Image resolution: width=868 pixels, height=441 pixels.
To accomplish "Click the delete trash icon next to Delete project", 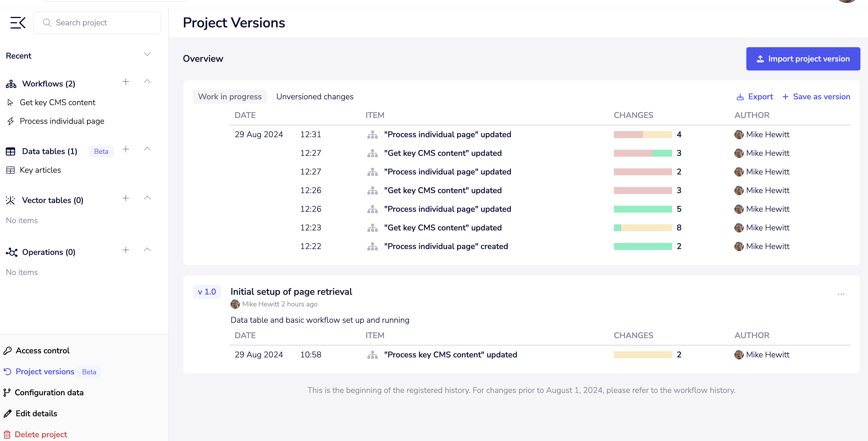I will coord(8,434).
